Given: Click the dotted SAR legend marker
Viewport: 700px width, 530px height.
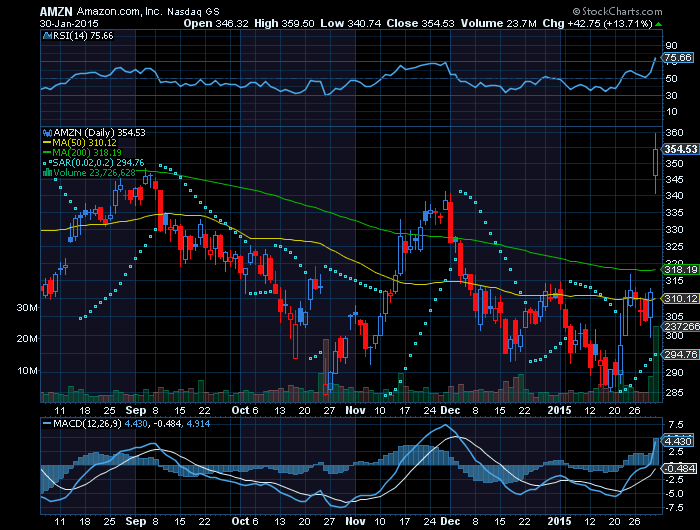Looking at the screenshot, I should pyautogui.click(x=47, y=163).
